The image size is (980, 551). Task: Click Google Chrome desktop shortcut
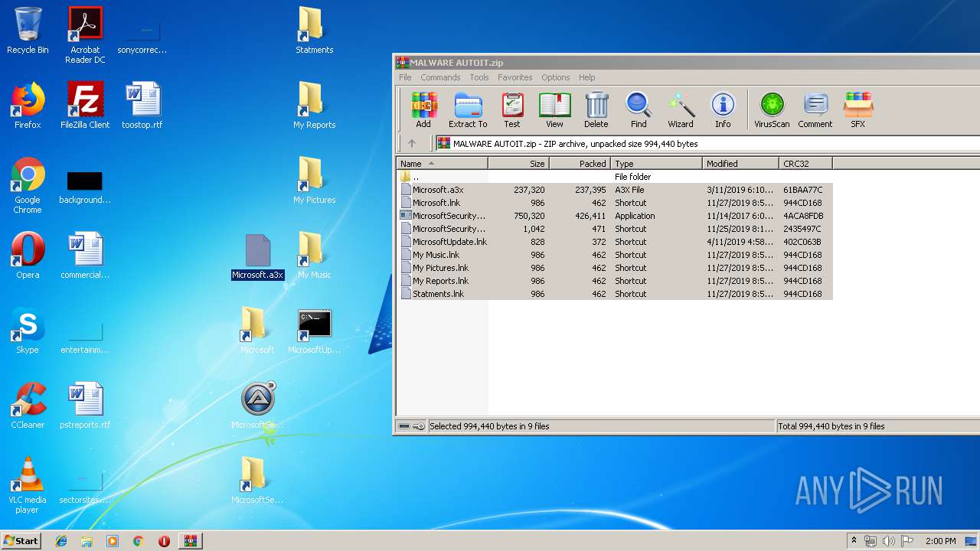point(28,185)
